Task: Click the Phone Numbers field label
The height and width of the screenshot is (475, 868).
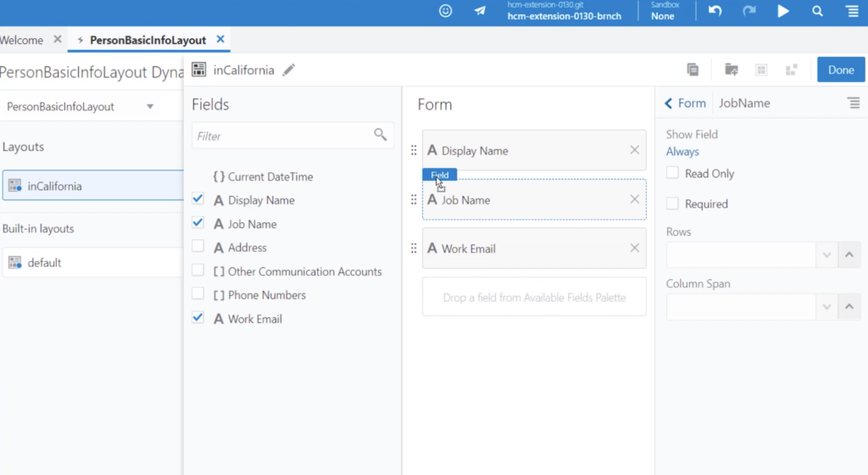Action: 267,294
